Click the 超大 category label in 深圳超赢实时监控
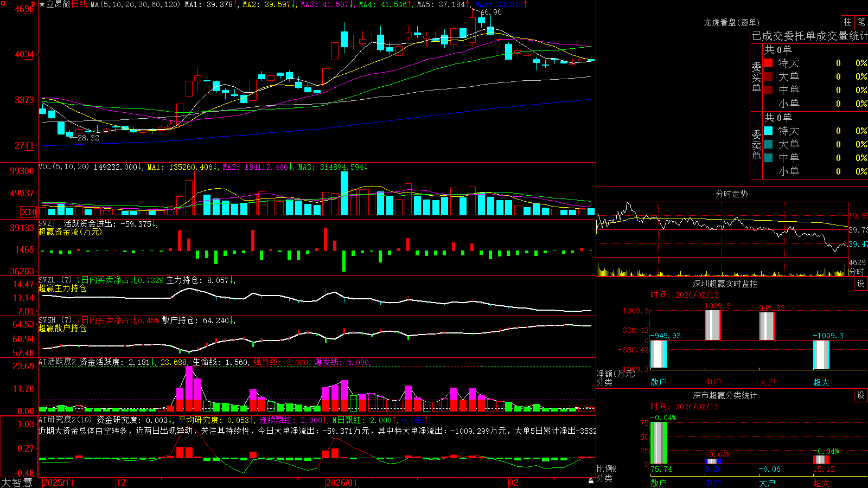Viewport: 868px width, 488px height. (821, 382)
